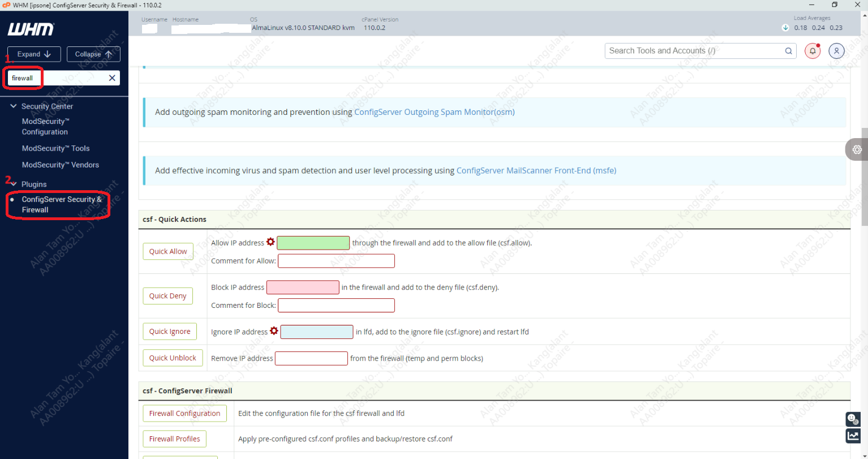868x459 pixels.
Task: Click the gear icon beside Ignore IP address
Action: pos(274,331)
